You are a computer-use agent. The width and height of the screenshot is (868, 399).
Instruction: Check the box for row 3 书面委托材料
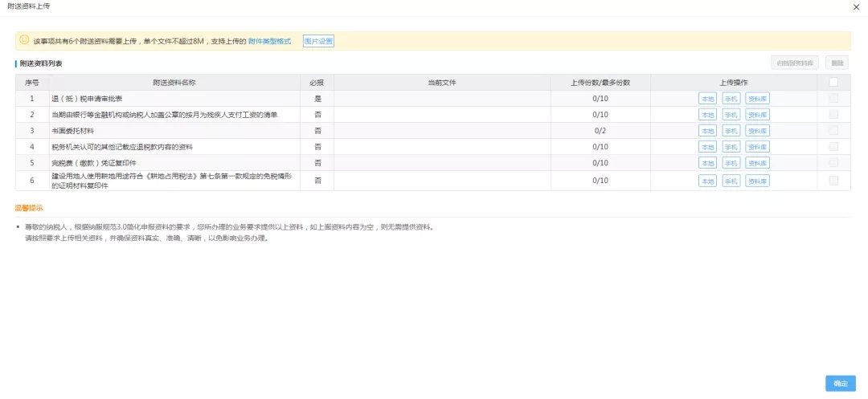833,130
